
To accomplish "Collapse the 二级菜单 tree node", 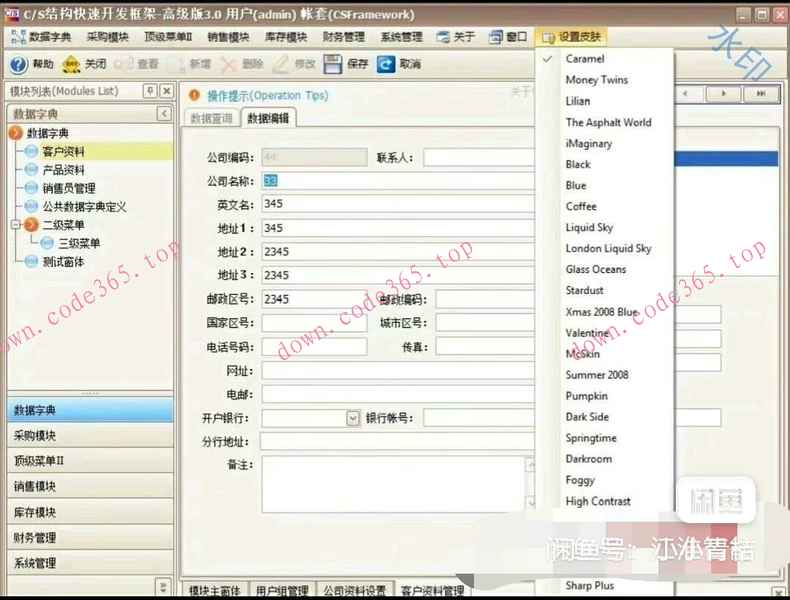I will [16, 225].
